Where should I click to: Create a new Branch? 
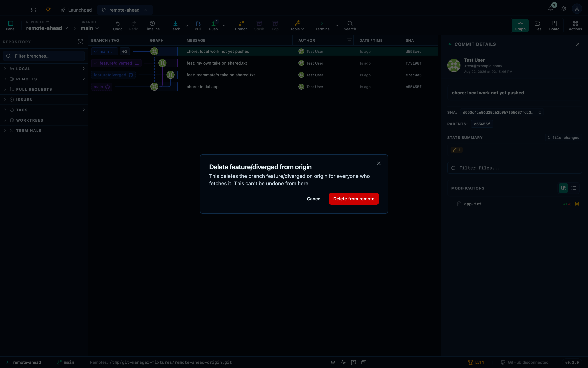click(x=241, y=26)
